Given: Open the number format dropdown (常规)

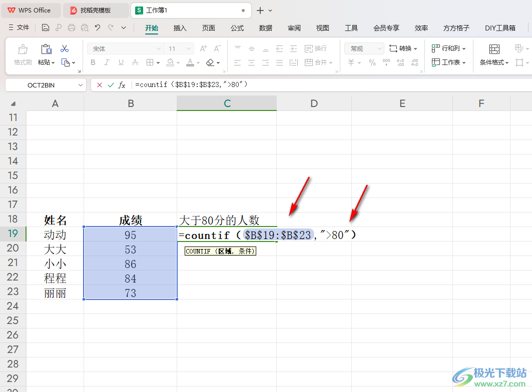Looking at the screenshot, I should [x=380, y=49].
